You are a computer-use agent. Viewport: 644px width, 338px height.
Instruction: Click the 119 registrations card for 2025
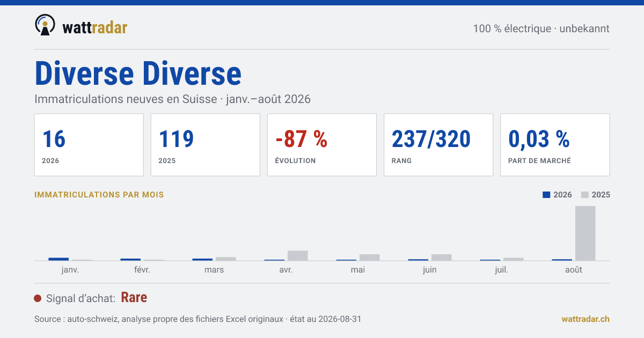tap(206, 145)
